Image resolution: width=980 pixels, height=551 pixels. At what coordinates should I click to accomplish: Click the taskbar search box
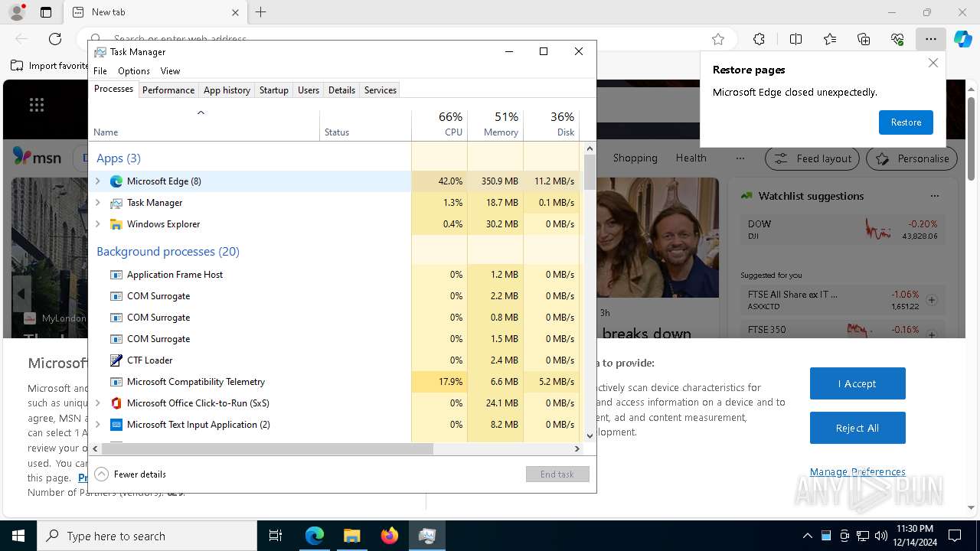click(x=147, y=536)
